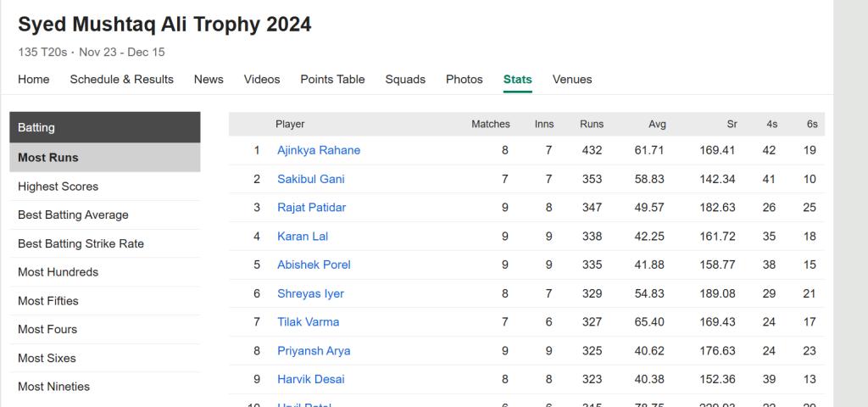Click the Runs column header
Screen dimensions: 868x407
(x=592, y=124)
